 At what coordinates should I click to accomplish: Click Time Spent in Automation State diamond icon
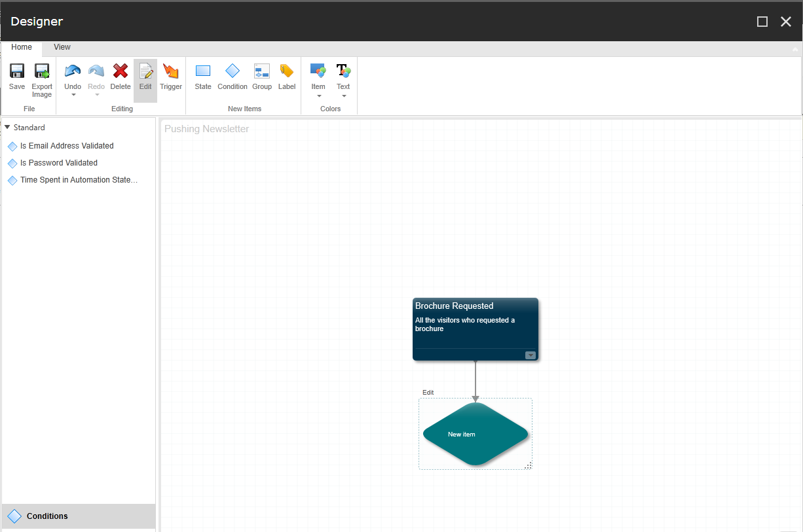point(12,181)
